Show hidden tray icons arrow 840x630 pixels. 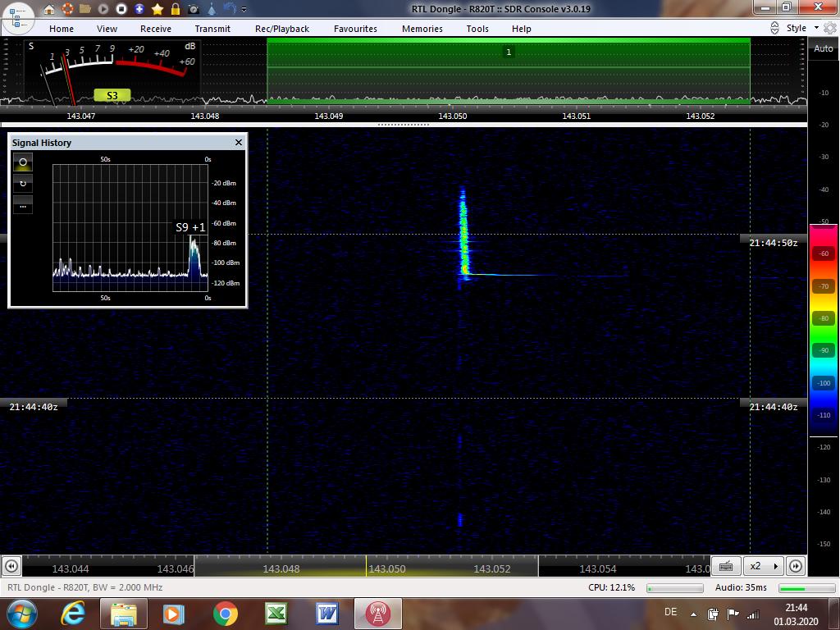coord(693,614)
